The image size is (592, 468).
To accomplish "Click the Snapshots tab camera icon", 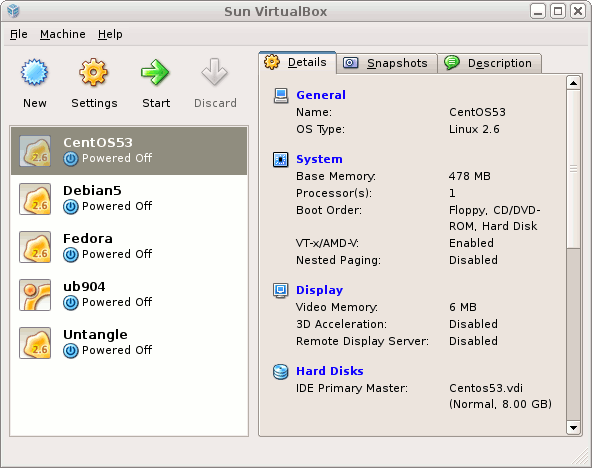I will [350, 63].
